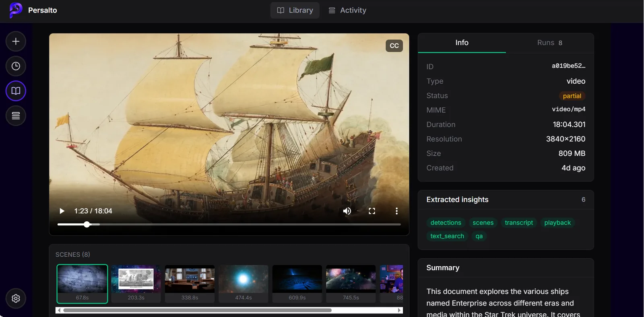The image size is (644, 317).
Task: Click the playback insight tag
Action: (x=557, y=223)
